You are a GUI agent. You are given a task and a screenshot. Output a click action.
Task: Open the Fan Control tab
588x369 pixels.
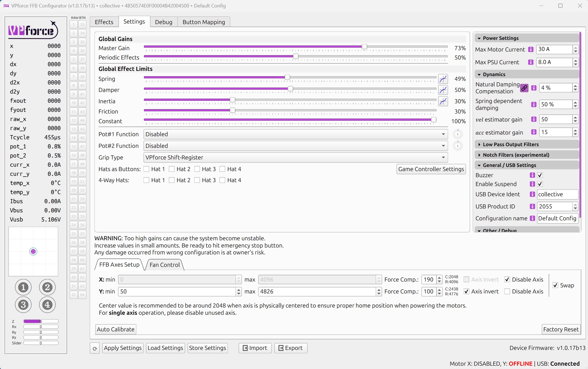165,265
